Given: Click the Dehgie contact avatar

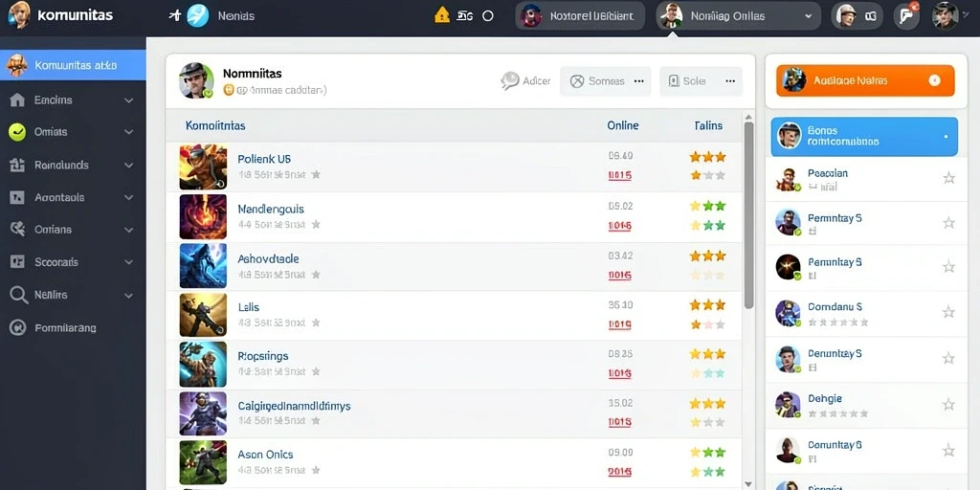Looking at the screenshot, I should (789, 405).
